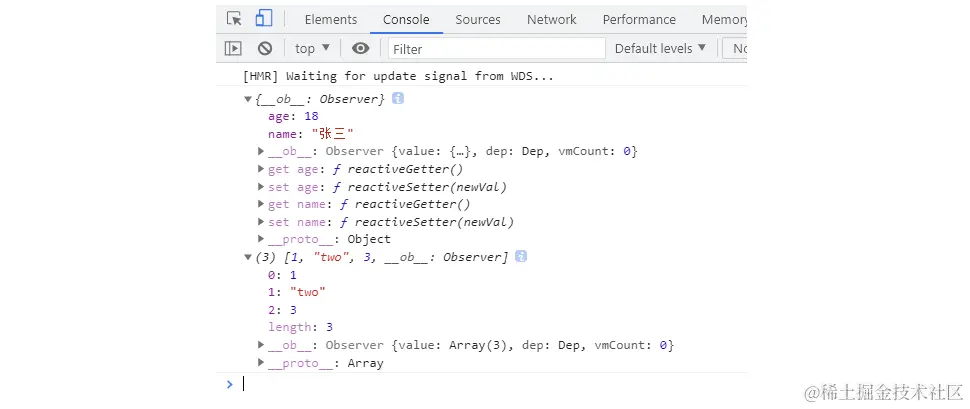The image size is (970, 409).
Task: Activate the inspect element picker icon
Action: coord(234,19)
